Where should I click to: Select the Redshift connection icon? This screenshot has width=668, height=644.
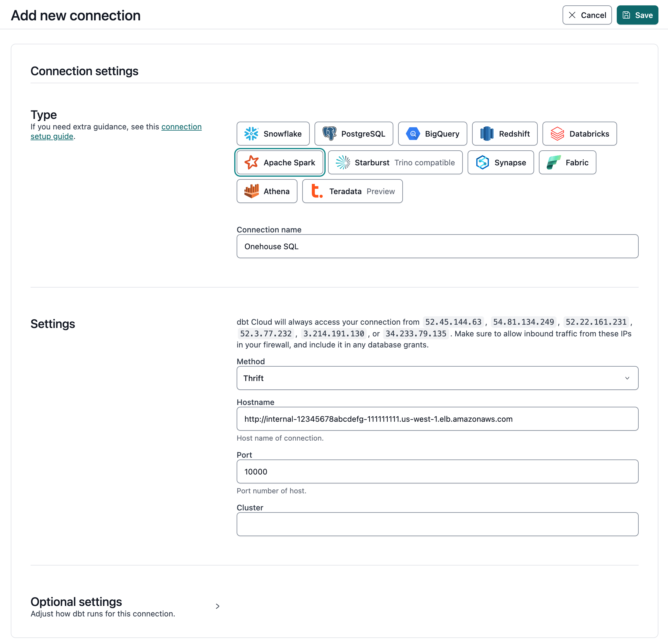coord(487,134)
